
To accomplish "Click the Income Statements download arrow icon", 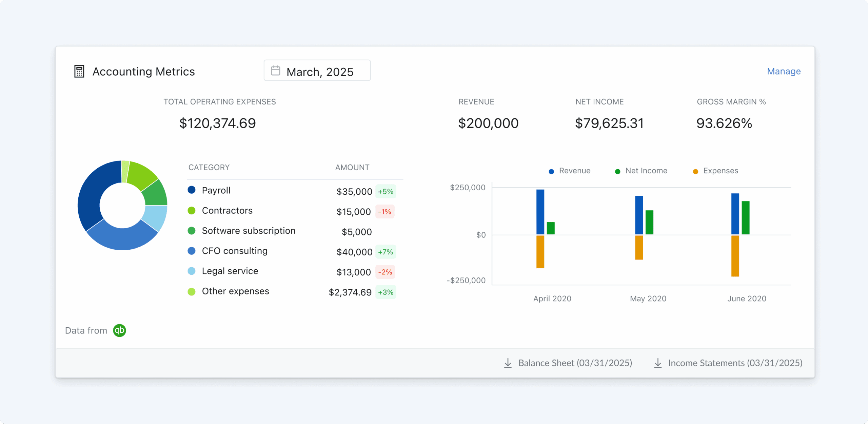I will (657, 363).
